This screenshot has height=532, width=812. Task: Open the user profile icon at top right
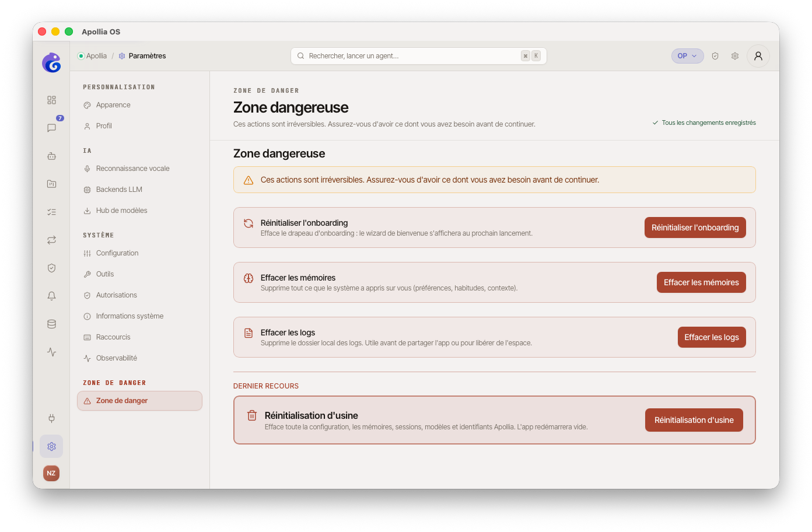tap(758, 56)
